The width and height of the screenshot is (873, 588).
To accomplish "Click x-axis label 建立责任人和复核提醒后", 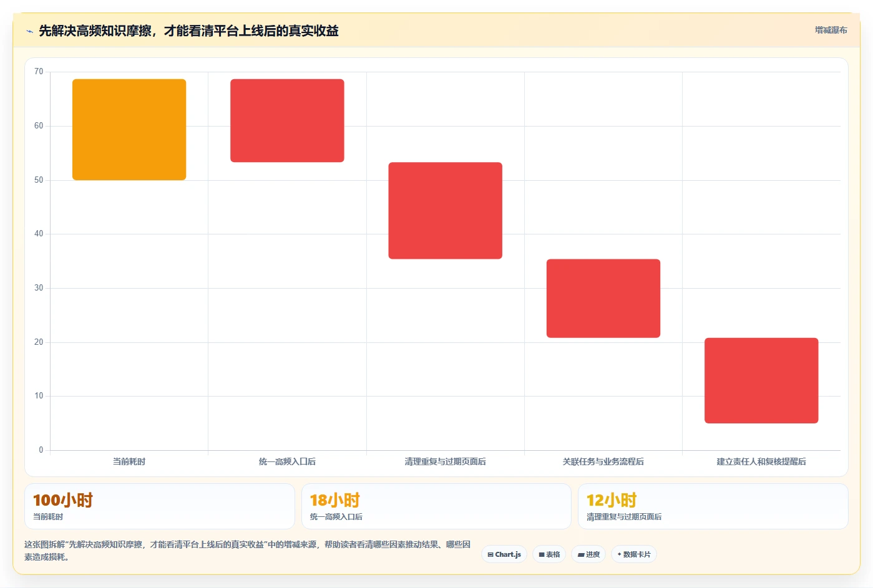I will point(761,461).
